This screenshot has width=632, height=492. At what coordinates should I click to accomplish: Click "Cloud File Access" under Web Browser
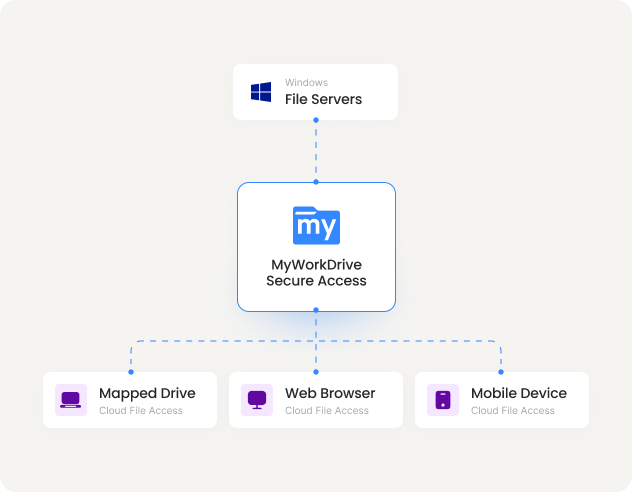click(327, 411)
